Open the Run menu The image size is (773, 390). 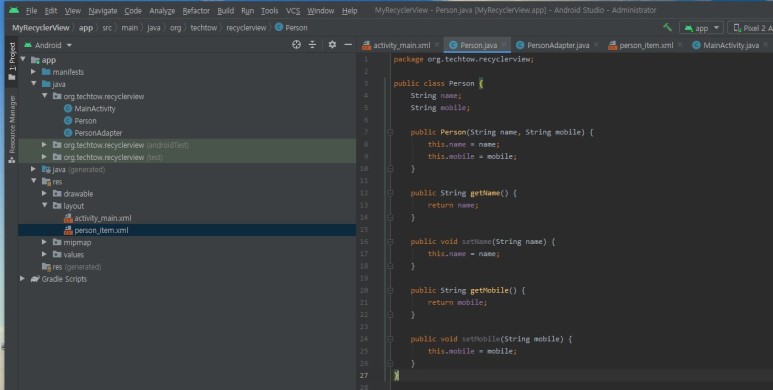247,10
